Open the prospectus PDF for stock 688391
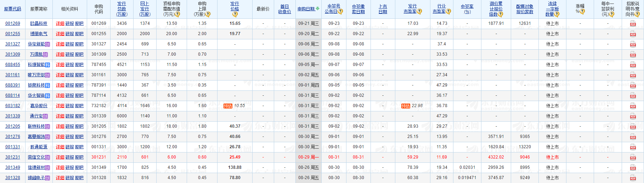Viewport: 644px width, 183px height. 633,85
